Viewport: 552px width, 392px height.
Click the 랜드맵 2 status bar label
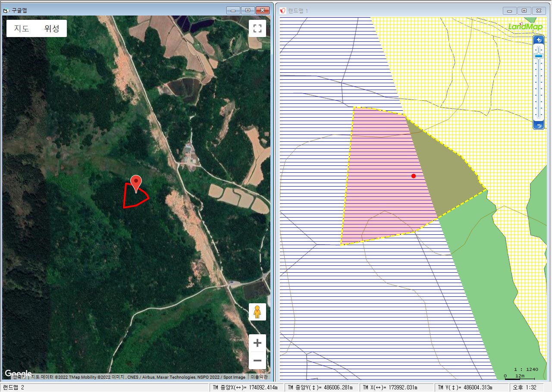[14, 387]
